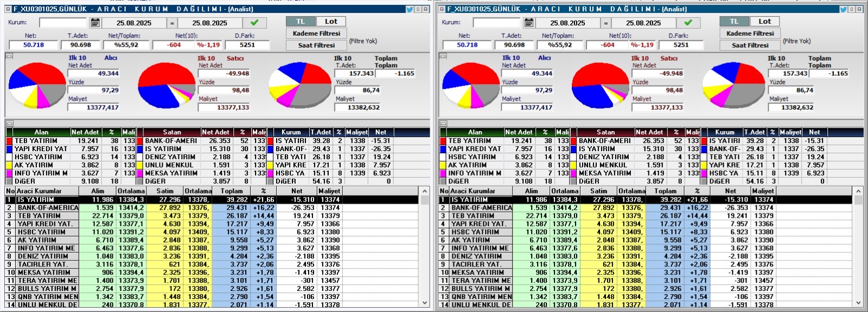Confirm dates with right window's green checkmark

688,23
